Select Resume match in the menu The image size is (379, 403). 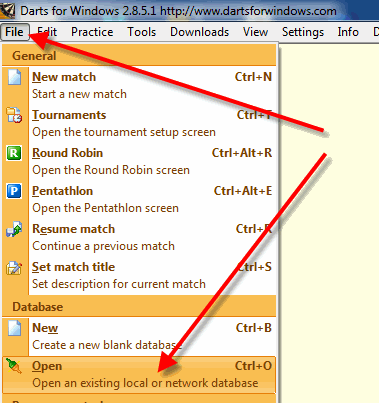[x=139, y=237]
